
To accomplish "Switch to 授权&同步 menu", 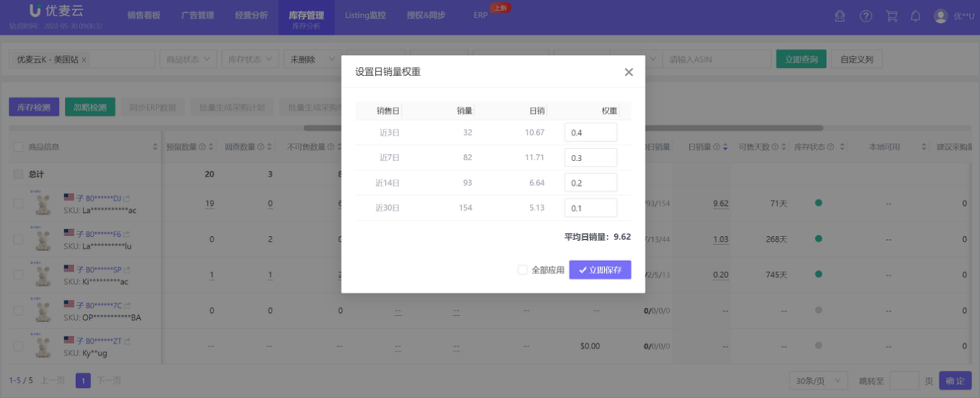I will [426, 15].
